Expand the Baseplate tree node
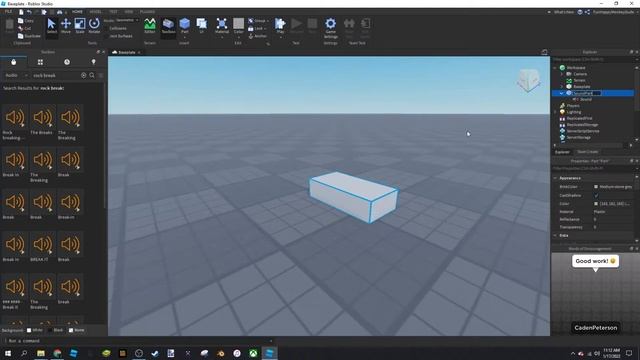Screen dimensions: 640x360 point(562,87)
